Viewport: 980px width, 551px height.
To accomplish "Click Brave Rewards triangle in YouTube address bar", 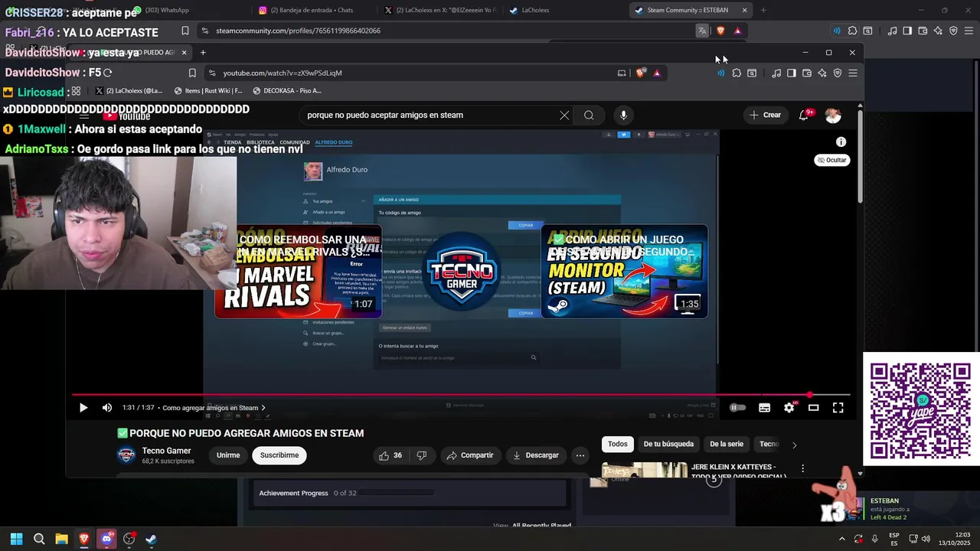I will 657,73.
